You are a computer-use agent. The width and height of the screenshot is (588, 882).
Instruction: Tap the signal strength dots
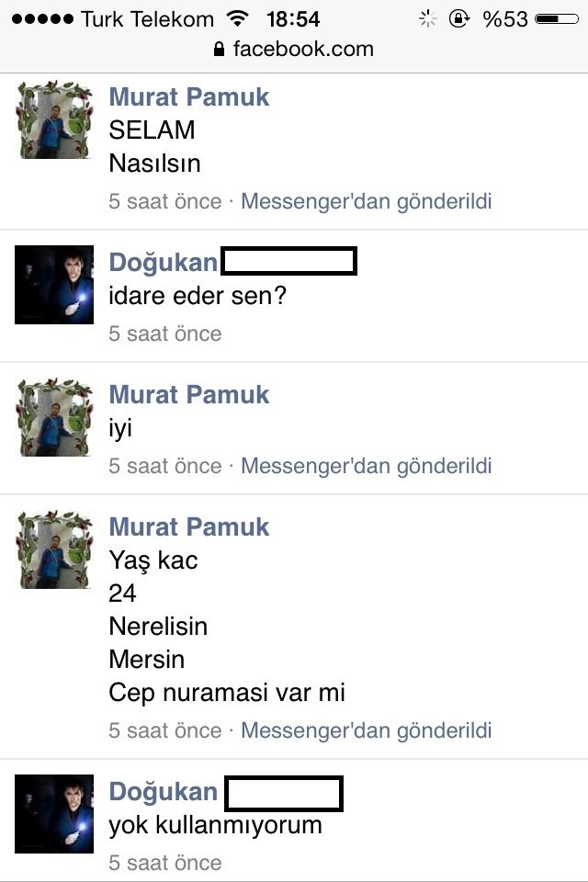coord(42,19)
